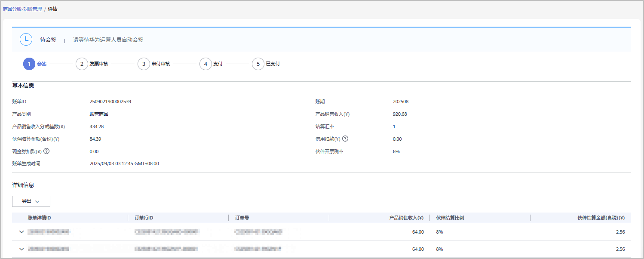Click the 产品销售收入(¥) column header
The height and width of the screenshot is (259, 644).
406,218
